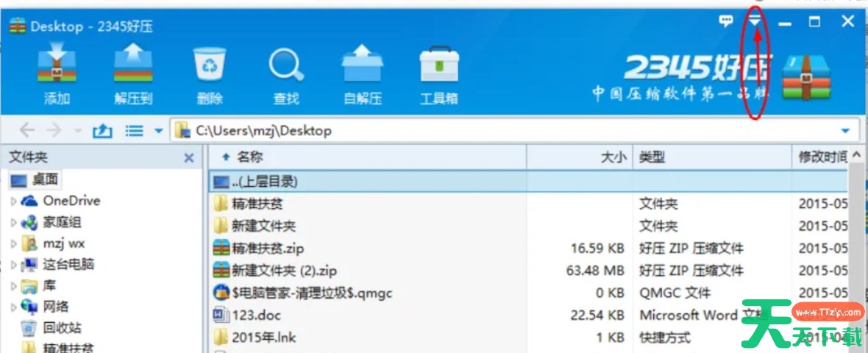Select 家庭组 in the folder tree
This screenshot has width=868, height=353.
coord(51,222)
